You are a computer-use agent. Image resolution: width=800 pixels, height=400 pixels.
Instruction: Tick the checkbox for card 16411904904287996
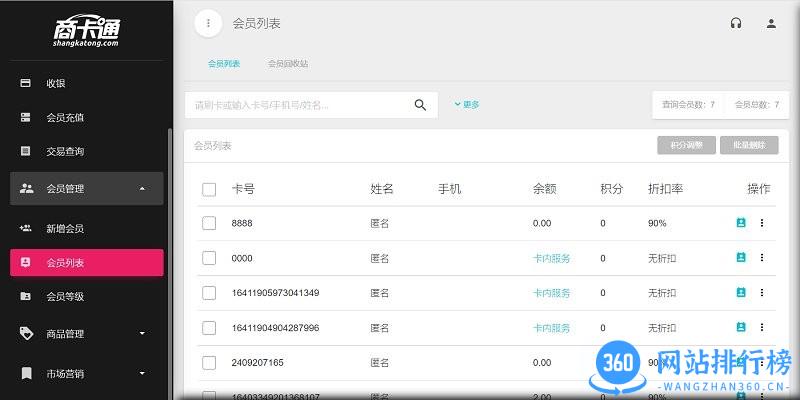pos(209,328)
